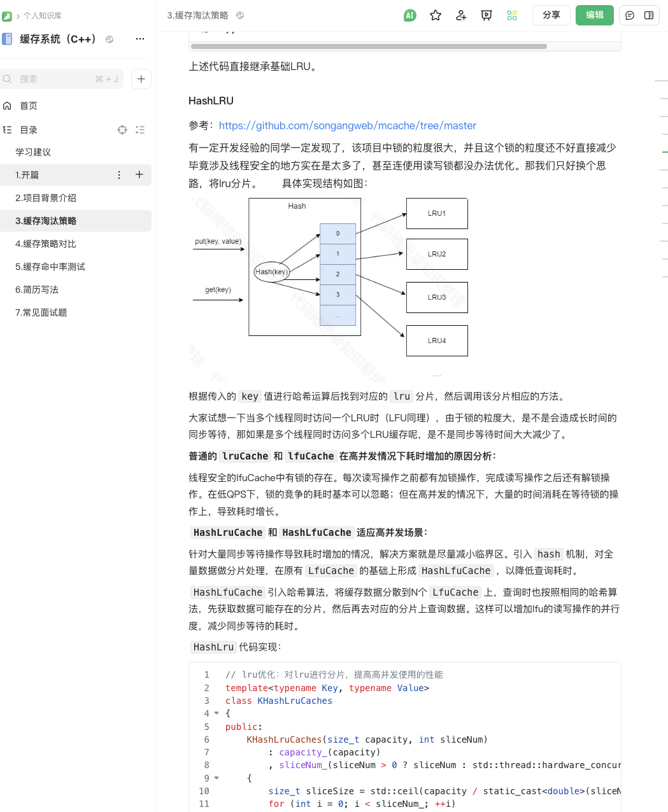
Task: Click the icon next to 缓存系统（C++）title
Action: coord(110,39)
